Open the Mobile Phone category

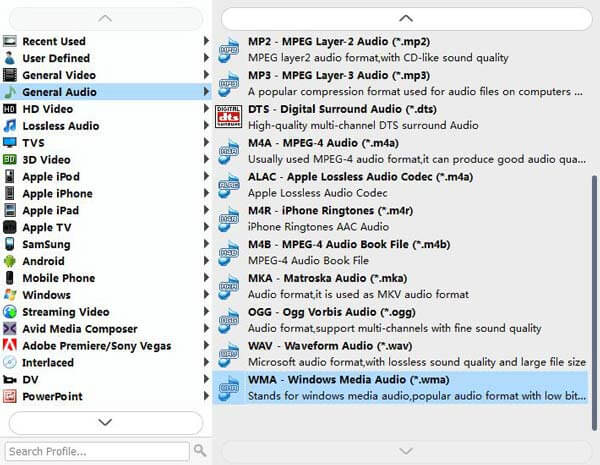[x=106, y=278]
